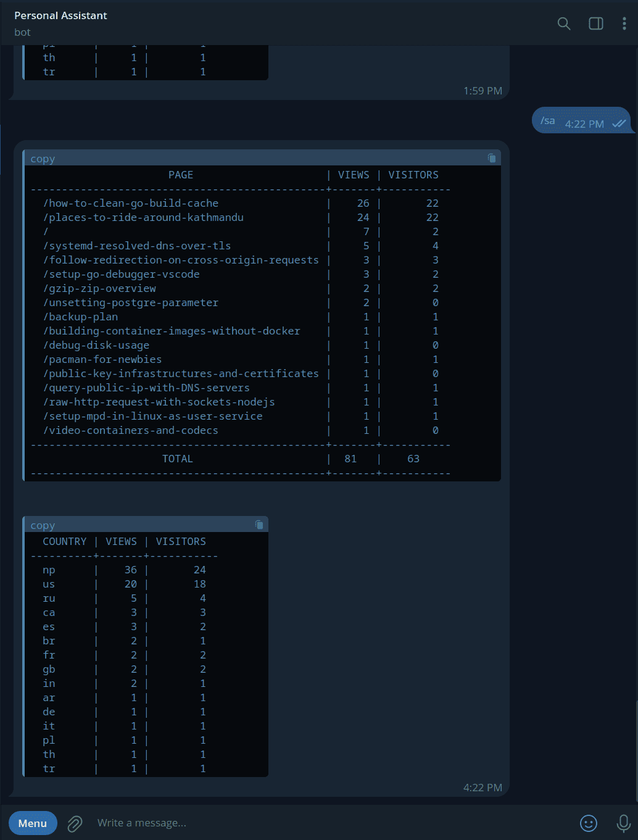Click the us country row

[x=123, y=584]
